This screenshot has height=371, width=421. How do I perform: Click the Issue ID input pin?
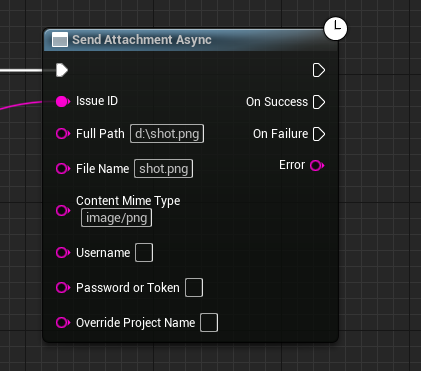[x=63, y=101]
